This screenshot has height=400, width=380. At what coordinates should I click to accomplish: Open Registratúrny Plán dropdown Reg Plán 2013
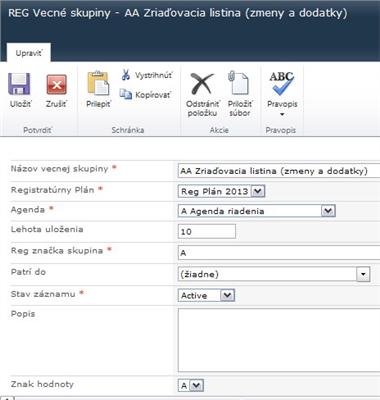point(221,191)
